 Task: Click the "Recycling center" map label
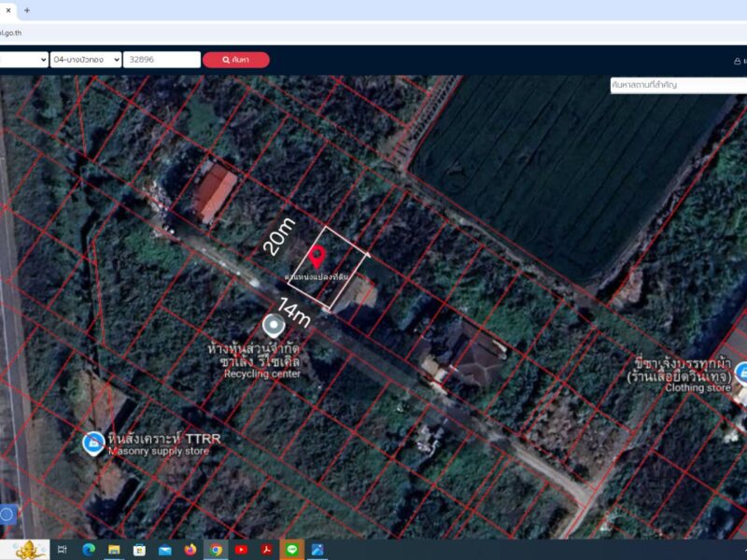point(262,374)
